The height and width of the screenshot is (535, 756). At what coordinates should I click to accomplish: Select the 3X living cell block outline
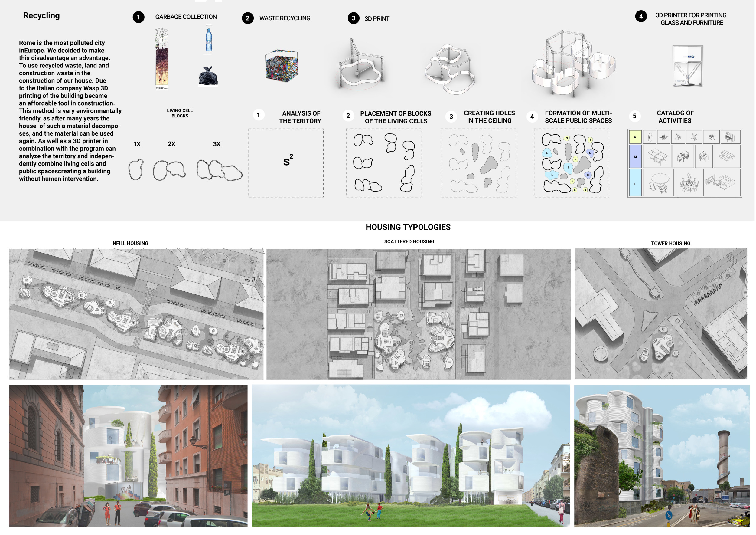pyautogui.click(x=219, y=170)
